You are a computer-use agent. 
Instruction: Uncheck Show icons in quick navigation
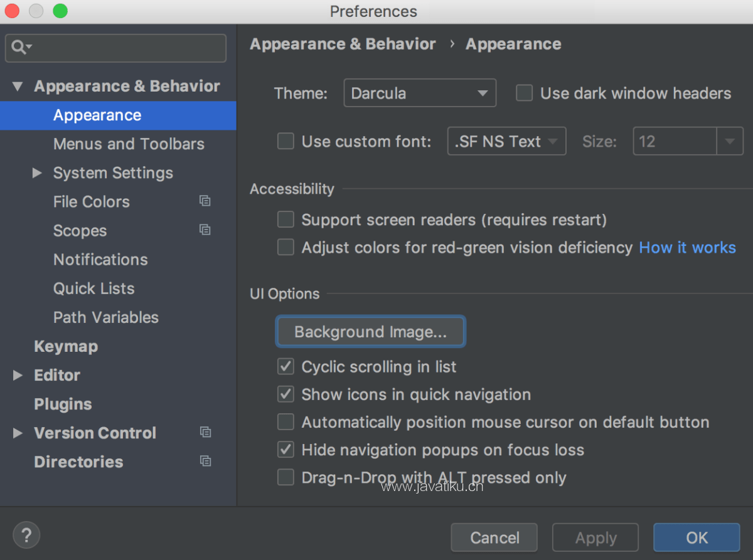pyautogui.click(x=286, y=394)
